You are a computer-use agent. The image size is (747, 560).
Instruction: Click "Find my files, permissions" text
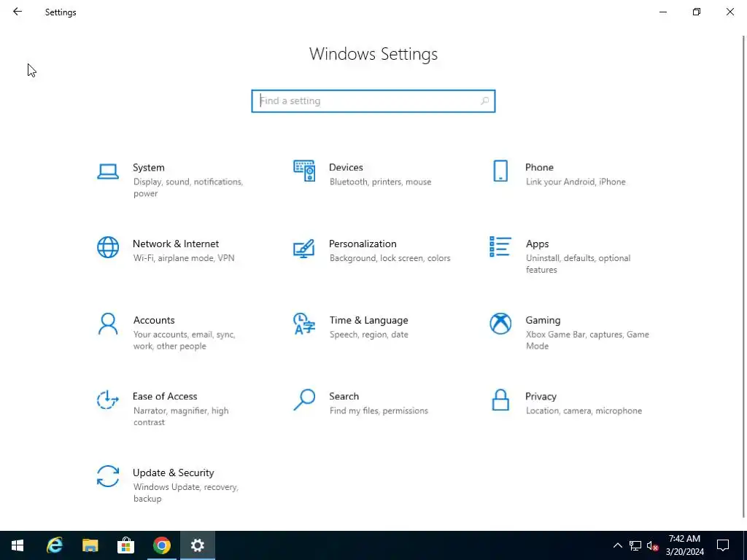pyautogui.click(x=379, y=411)
